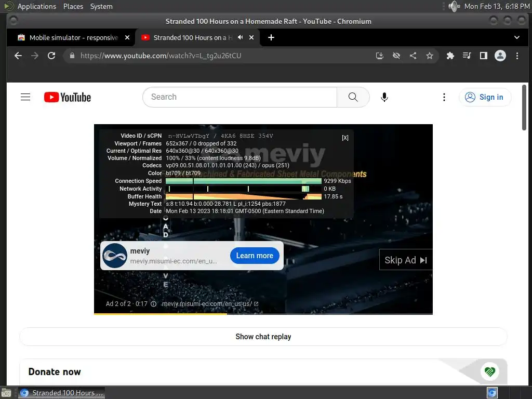
Task: Open media controls in toolbar
Action: tap(467, 56)
